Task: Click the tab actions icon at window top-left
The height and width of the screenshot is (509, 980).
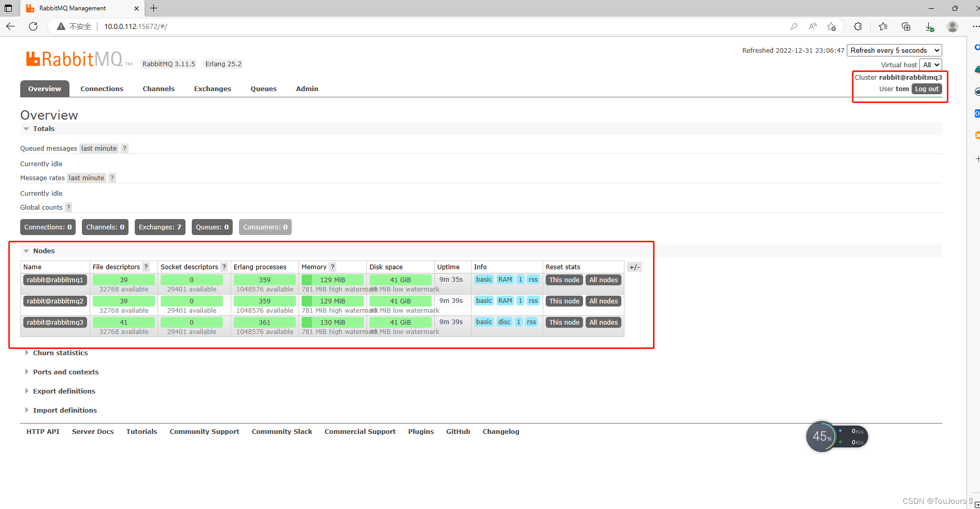Action: 8,8
